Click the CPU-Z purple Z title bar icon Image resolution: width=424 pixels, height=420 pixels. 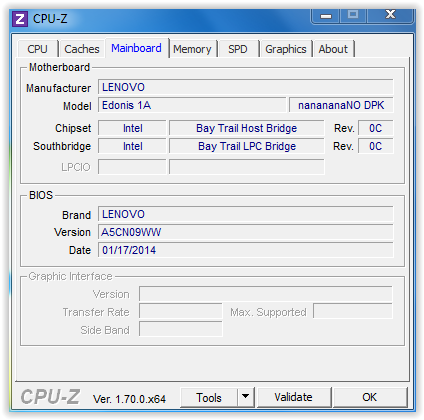pyautogui.click(x=20, y=19)
